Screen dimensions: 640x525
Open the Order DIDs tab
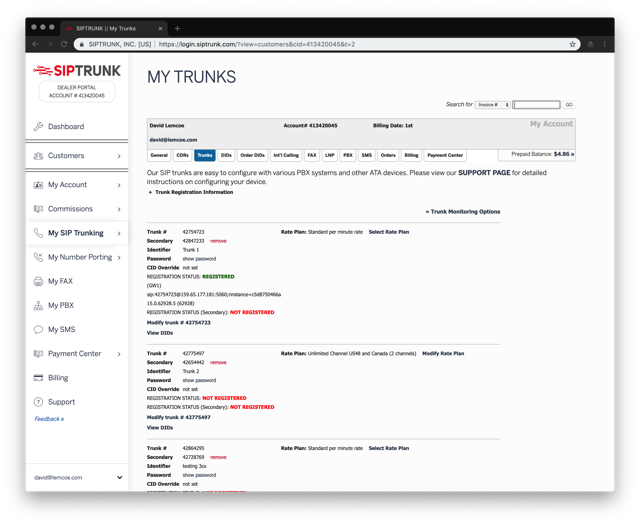(x=252, y=155)
